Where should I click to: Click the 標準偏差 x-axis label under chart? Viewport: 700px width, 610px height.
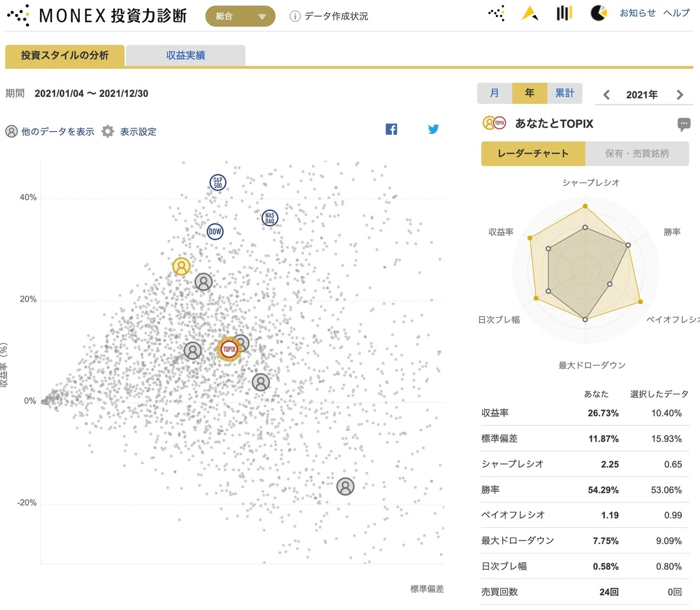(427, 589)
